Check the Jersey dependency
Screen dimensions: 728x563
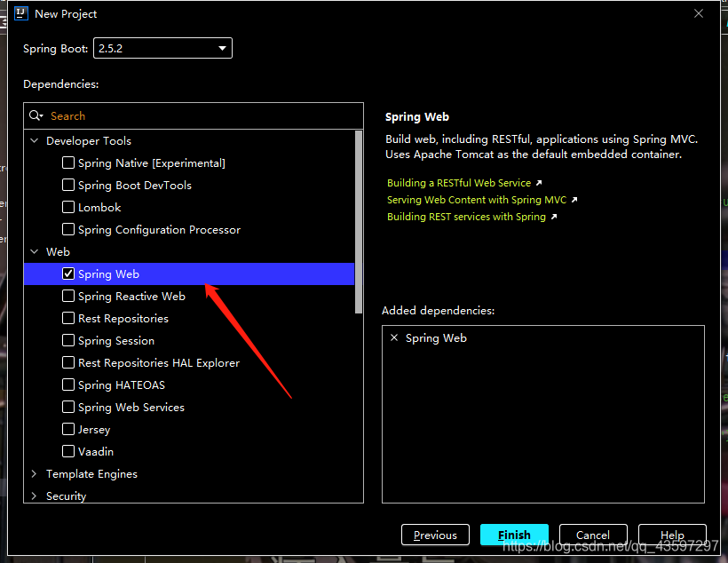[x=68, y=429]
